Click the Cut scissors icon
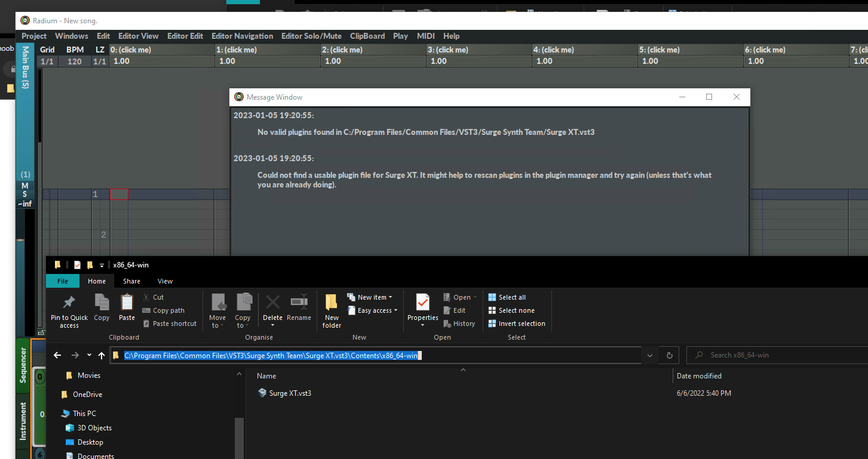The image size is (868, 459). pyautogui.click(x=147, y=297)
